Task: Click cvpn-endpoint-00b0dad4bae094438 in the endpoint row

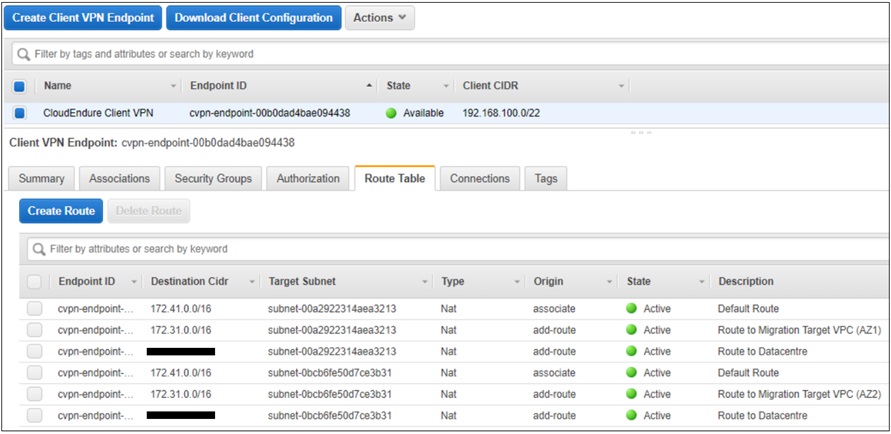Action: click(270, 113)
